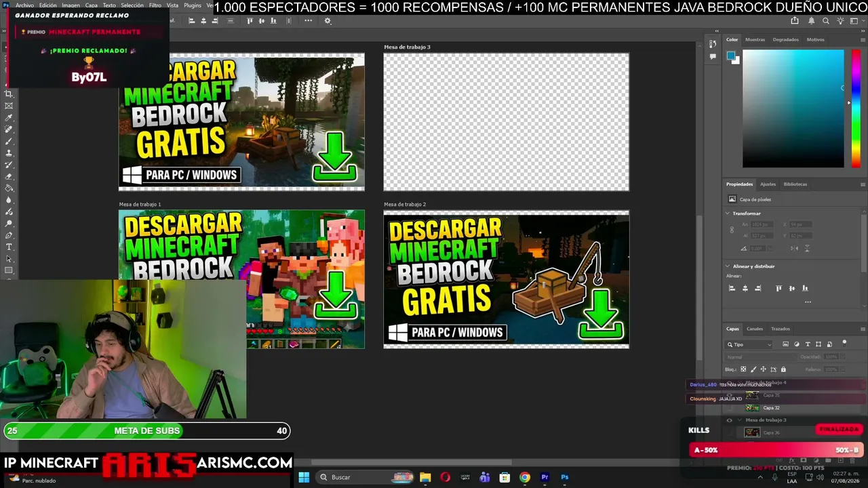Flip vertically in the Properties panel
This screenshot has width=868, height=488.
click(x=807, y=248)
